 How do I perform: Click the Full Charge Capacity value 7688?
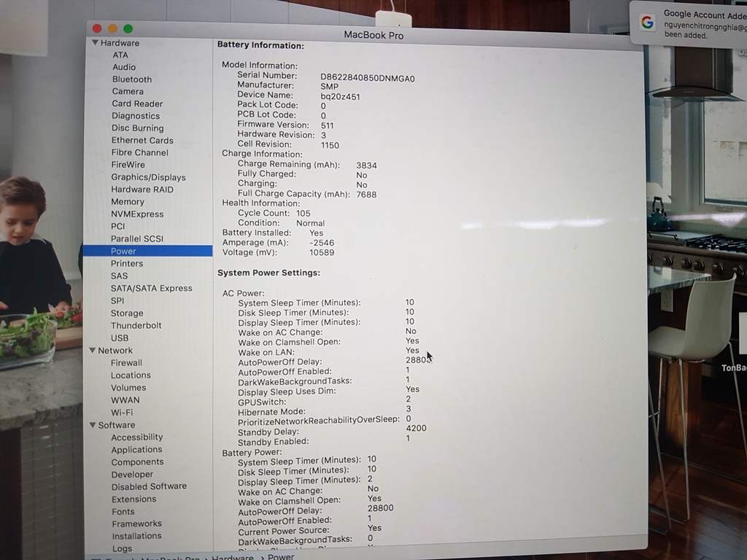coord(366,195)
